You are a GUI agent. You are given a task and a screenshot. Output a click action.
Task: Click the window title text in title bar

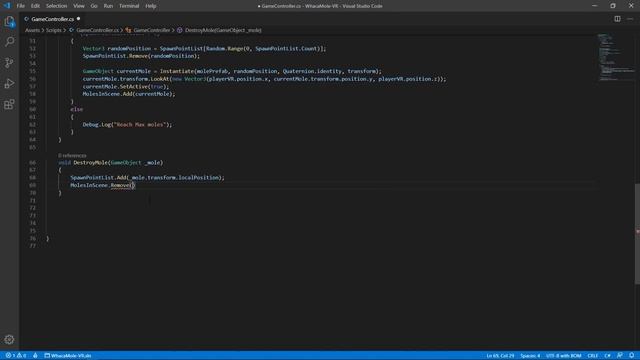pos(320,6)
